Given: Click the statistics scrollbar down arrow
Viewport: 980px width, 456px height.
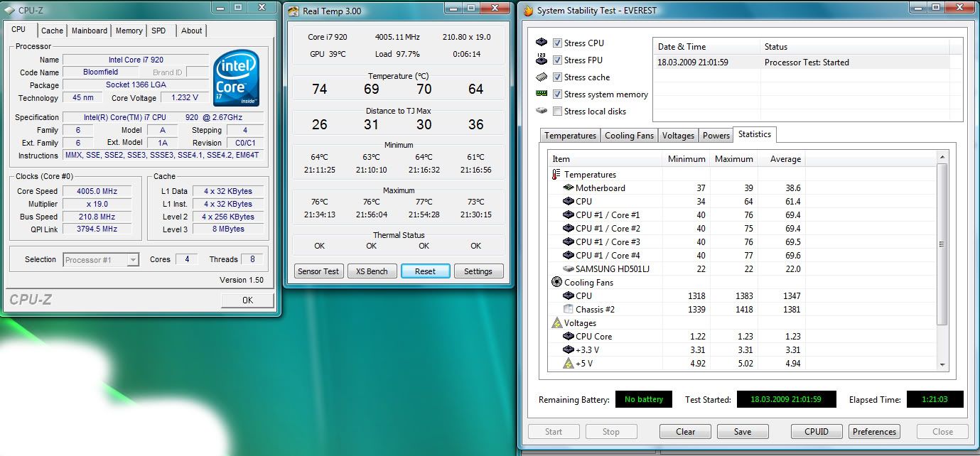Looking at the screenshot, I should (x=942, y=364).
